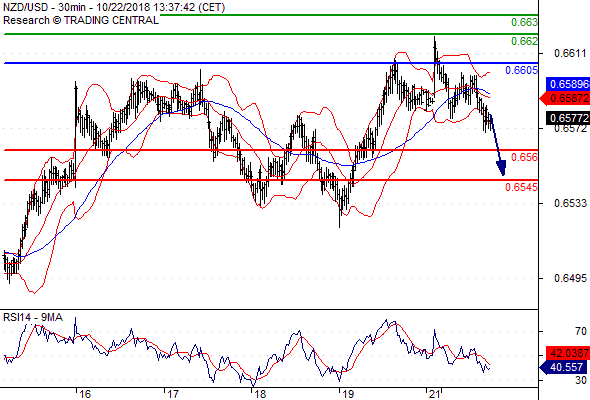Click date 18 on the time axis

click(260, 394)
